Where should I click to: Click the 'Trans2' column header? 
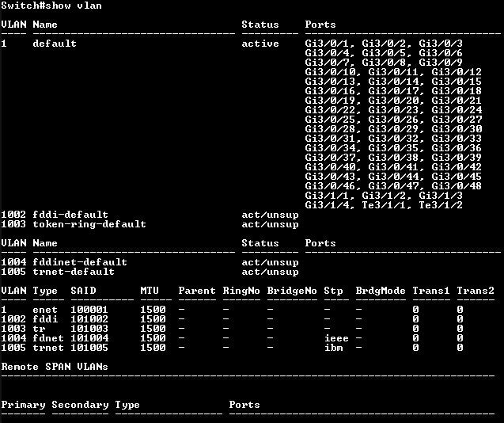476,291
